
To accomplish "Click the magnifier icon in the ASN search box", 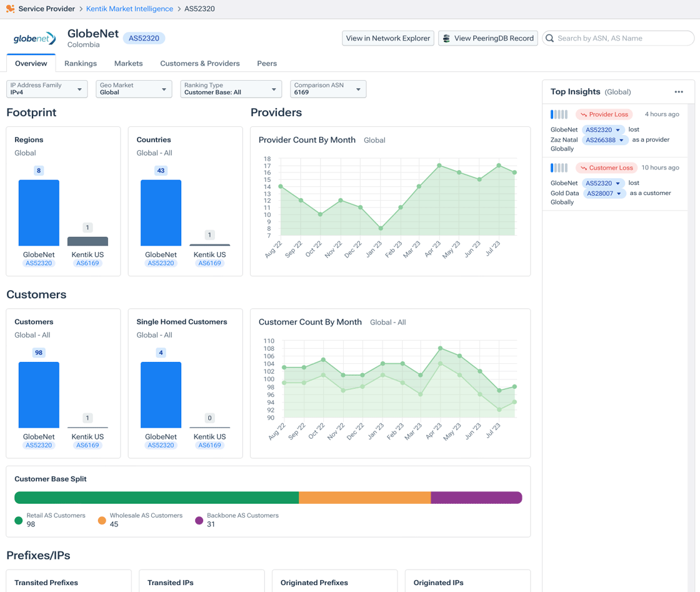I will [x=549, y=38].
